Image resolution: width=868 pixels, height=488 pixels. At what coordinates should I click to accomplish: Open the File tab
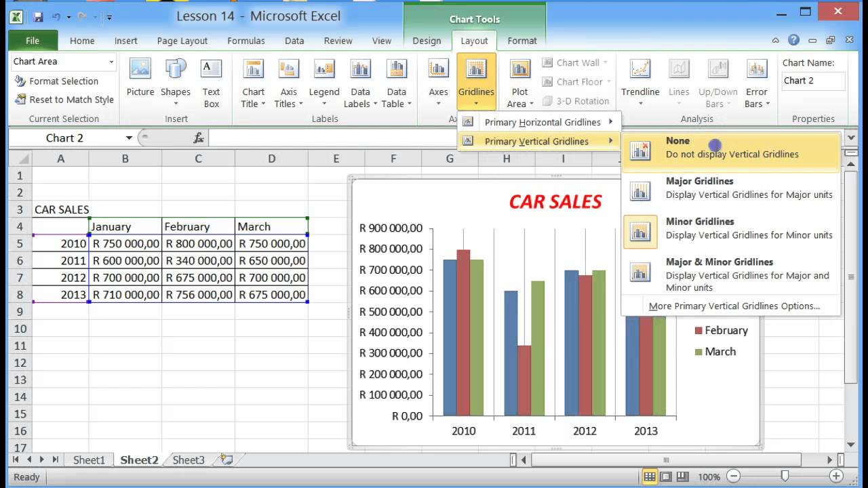pos(33,41)
